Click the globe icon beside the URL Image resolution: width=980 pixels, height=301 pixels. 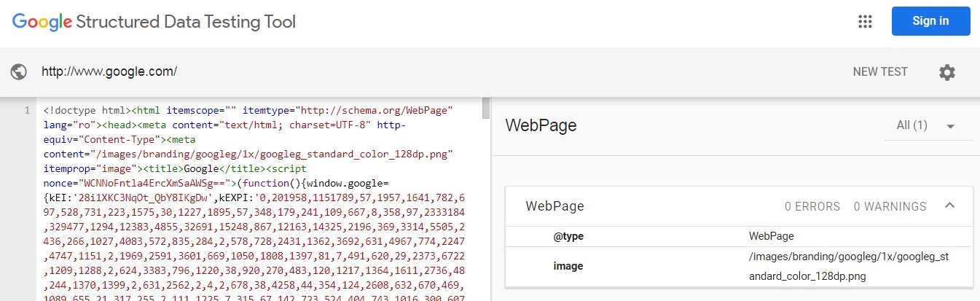tap(20, 71)
